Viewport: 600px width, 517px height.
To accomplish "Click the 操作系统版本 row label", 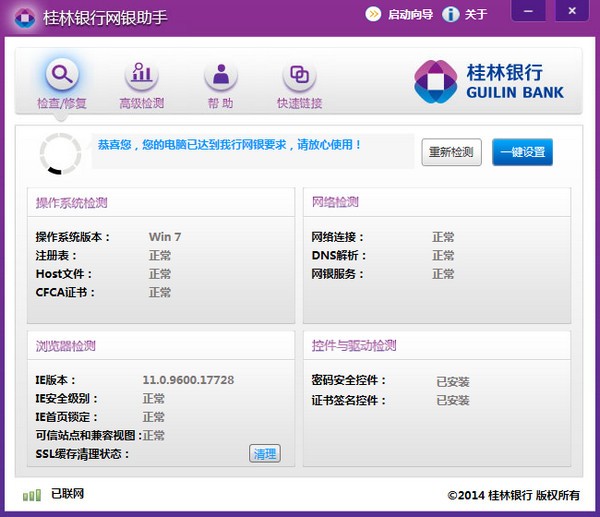I will point(73,237).
